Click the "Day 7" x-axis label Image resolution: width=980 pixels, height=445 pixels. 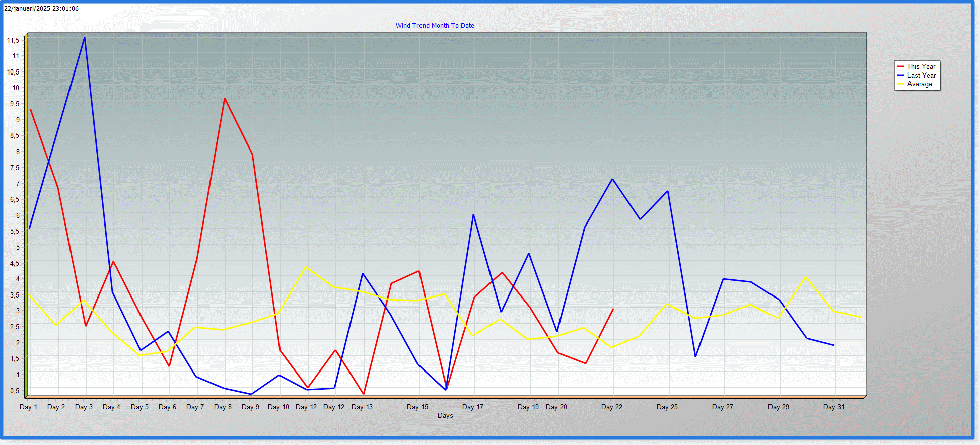[x=195, y=407]
